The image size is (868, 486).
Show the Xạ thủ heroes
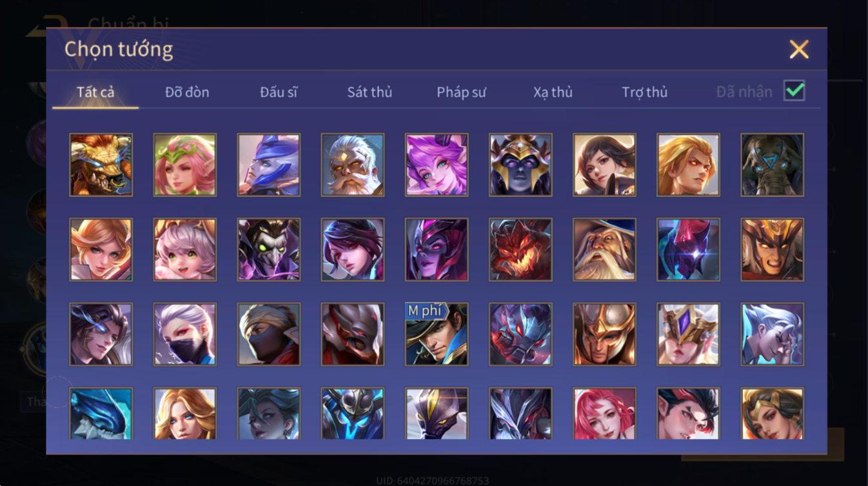click(x=553, y=92)
